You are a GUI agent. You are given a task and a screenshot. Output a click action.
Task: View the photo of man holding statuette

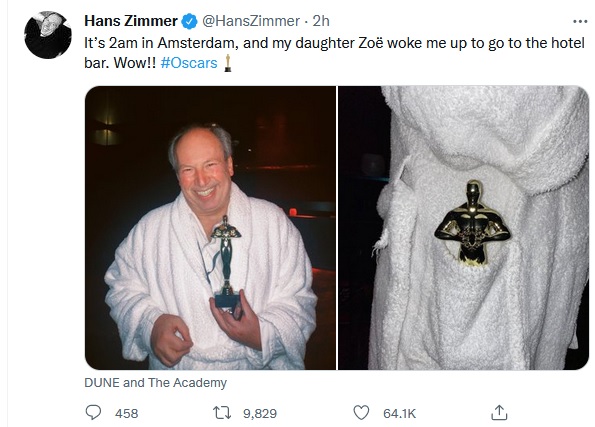[x=210, y=228]
